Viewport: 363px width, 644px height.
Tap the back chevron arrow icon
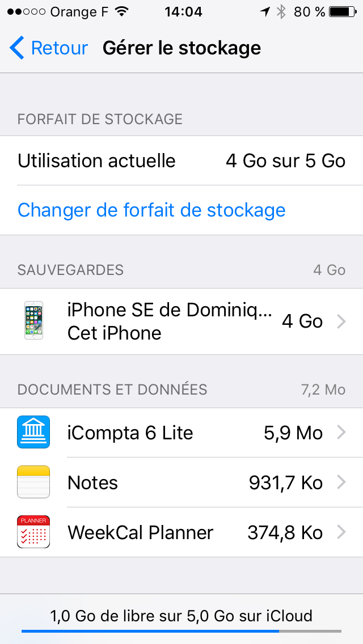pyautogui.click(x=17, y=48)
